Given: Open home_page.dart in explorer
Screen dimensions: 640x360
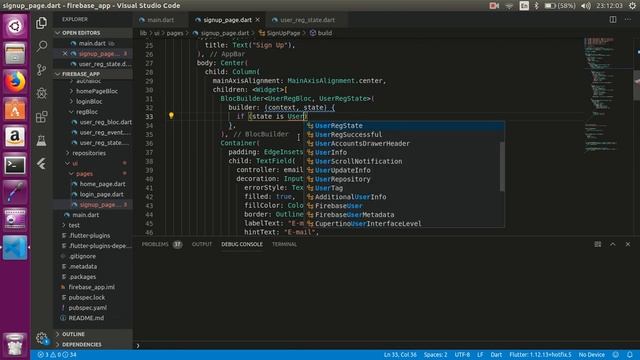Looking at the screenshot, I should (x=102, y=184).
